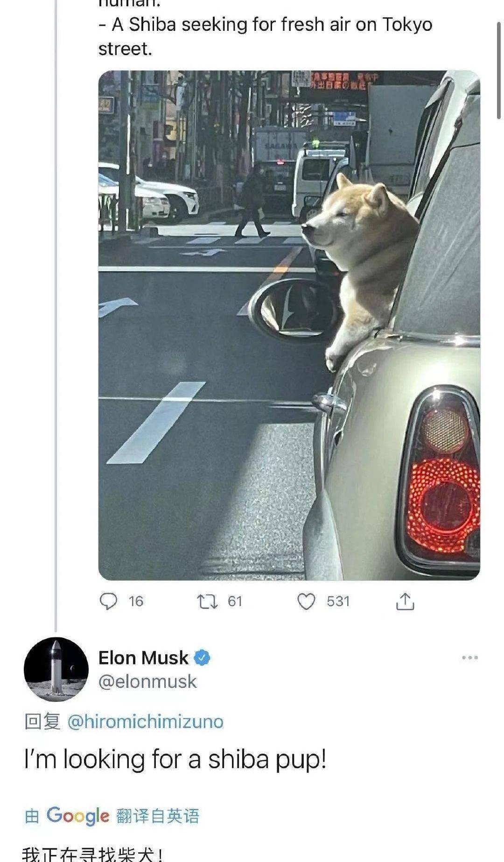Like the tweet with the heart icon
This screenshot has height=862, width=504.
(x=307, y=601)
